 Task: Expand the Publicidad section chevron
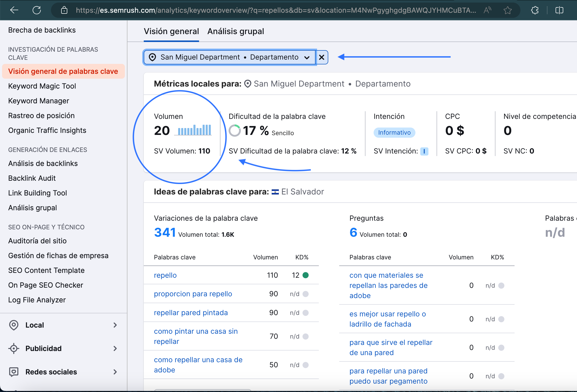115,348
